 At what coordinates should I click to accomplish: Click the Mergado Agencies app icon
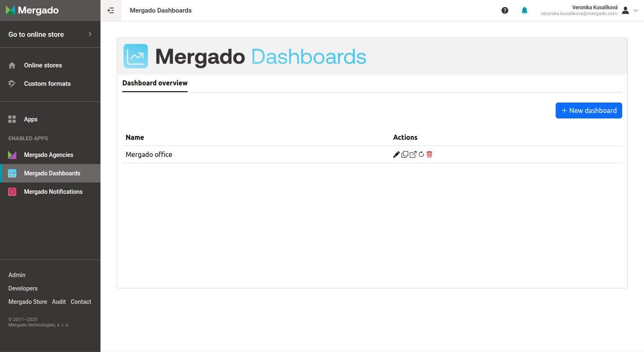(x=12, y=155)
